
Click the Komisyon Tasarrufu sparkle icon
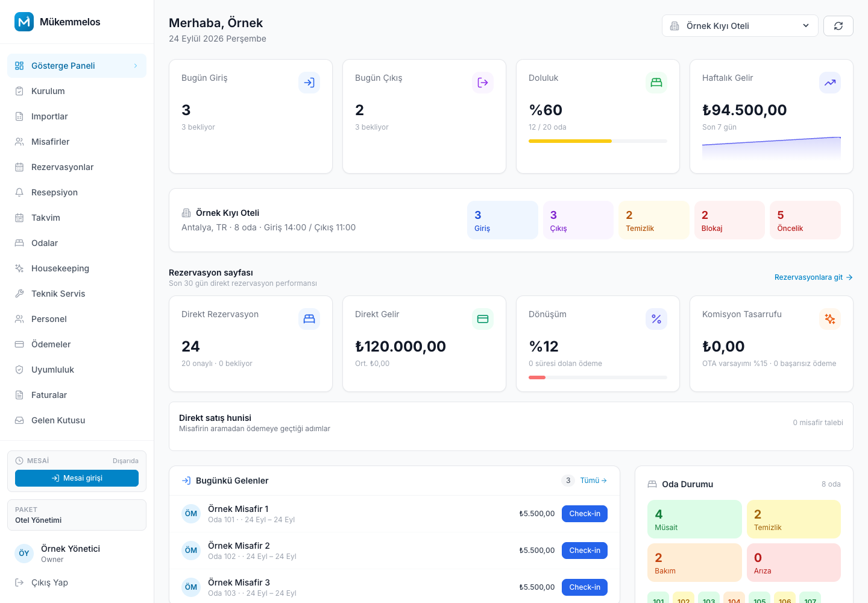point(830,319)
